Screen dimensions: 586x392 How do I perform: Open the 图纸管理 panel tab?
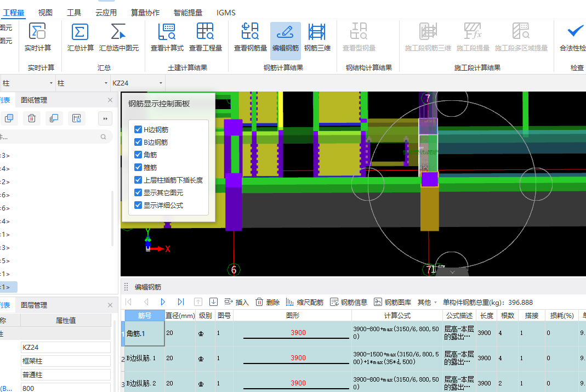(34, 100)
